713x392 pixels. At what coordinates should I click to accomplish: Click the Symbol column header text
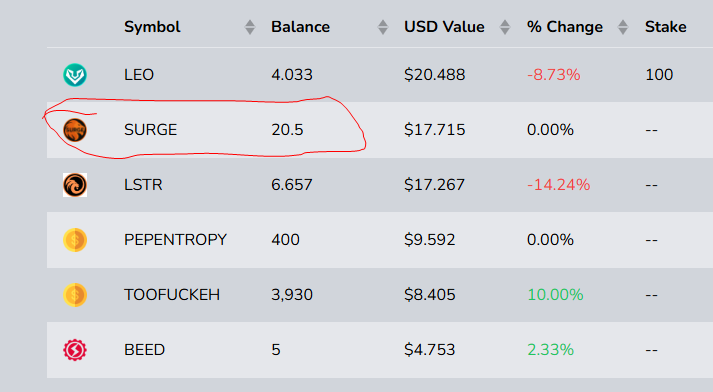pos(152,27)
